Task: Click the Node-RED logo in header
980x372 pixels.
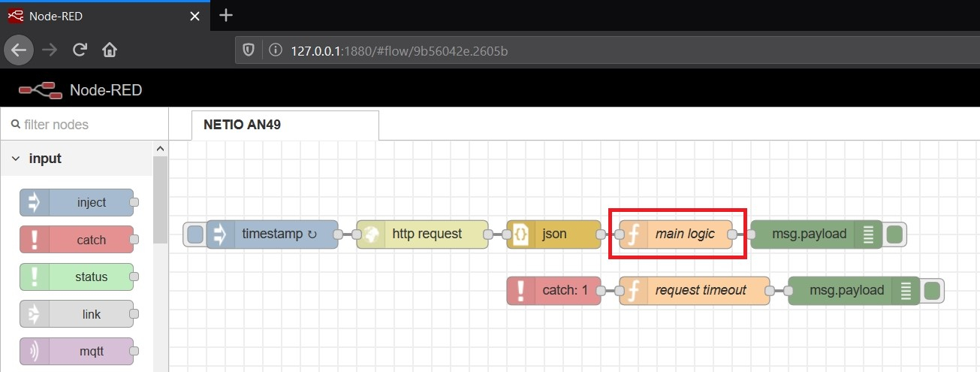Action: (x=41, y=90)
